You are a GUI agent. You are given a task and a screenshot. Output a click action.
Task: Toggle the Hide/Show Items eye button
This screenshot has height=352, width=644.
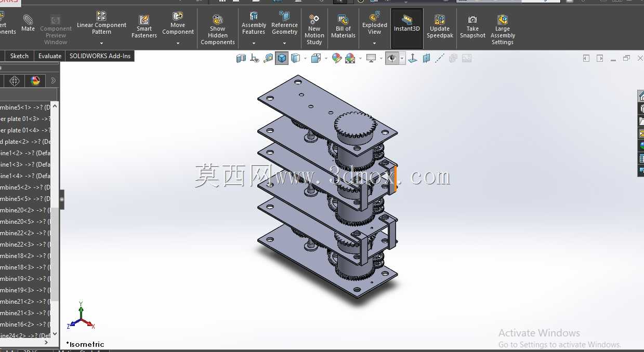(x=392, y=58)
